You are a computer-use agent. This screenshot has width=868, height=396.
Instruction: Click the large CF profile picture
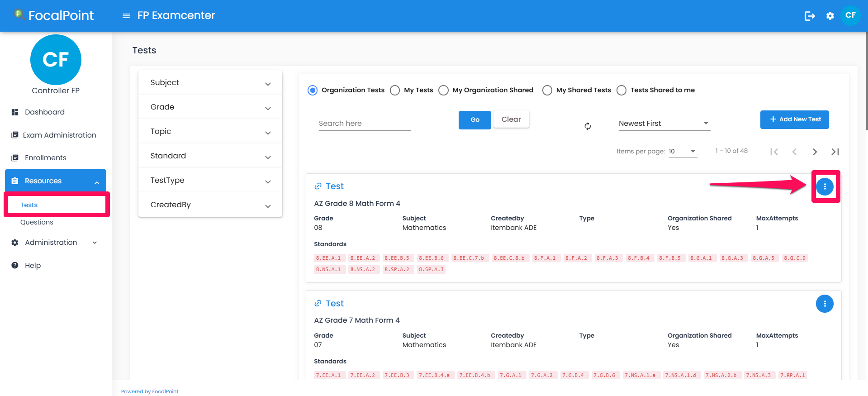[x=56, y=60]
